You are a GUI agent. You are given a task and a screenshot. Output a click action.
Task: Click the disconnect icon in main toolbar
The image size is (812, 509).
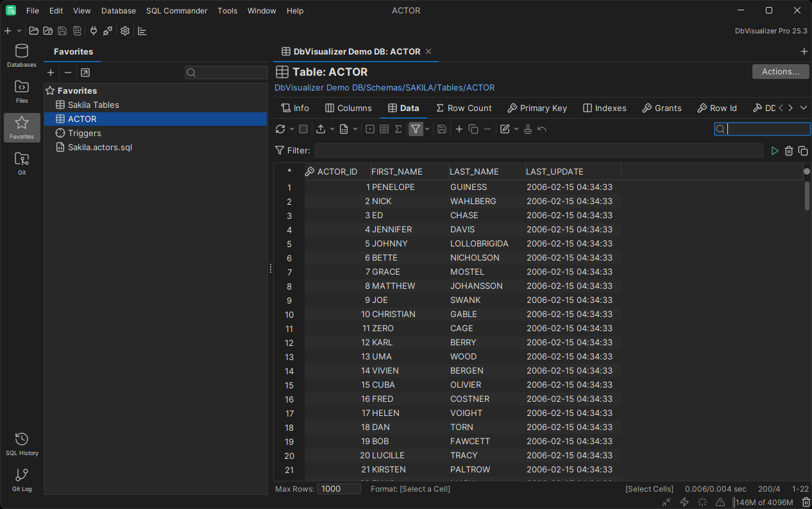point(107,31)
